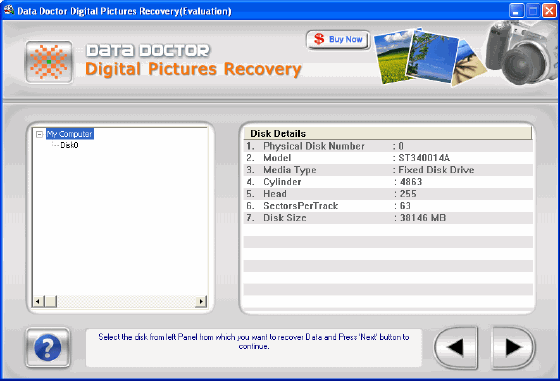Click the Digital Pictures Recovery title text

193,69
